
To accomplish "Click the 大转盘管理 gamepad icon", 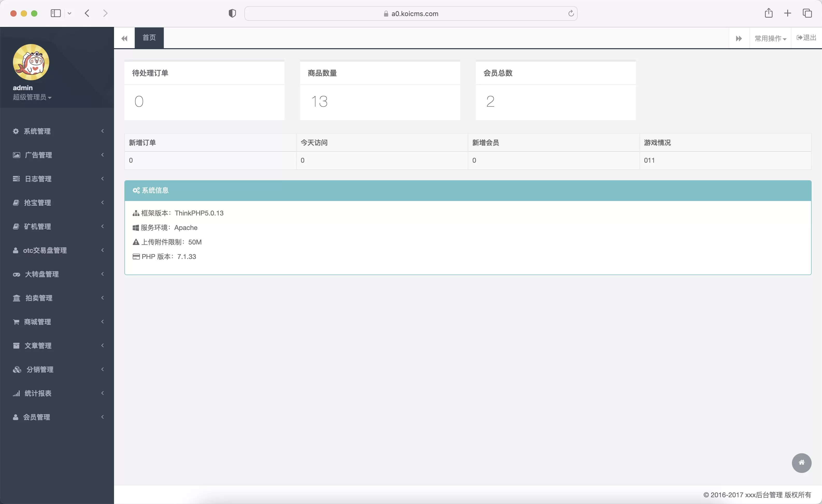I will point(16,274).
